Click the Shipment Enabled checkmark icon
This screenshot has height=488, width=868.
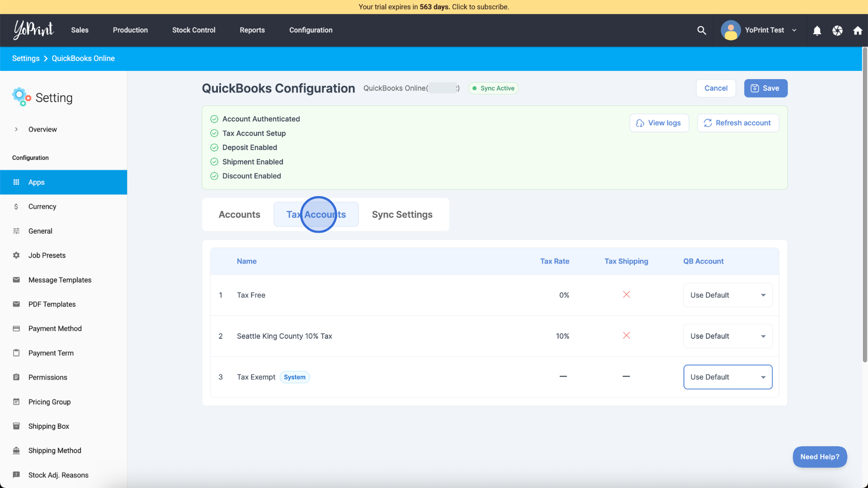click(x=214, y=162)
